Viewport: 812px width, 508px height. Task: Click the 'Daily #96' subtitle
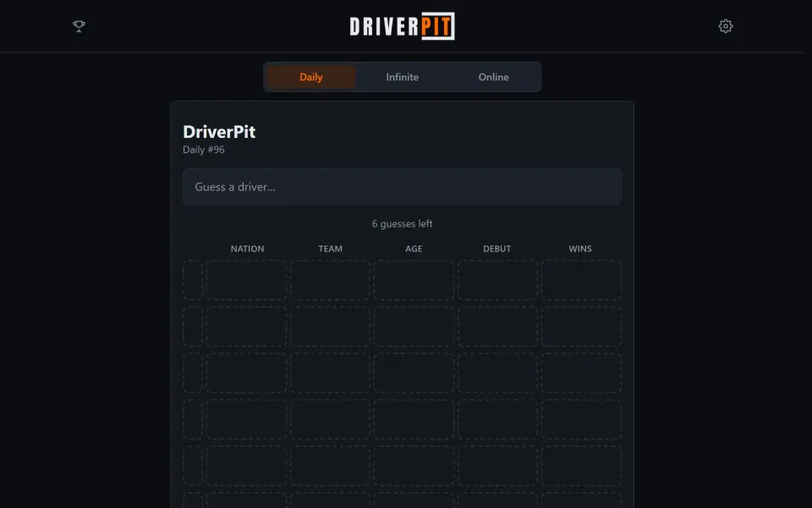click(204, 150)
